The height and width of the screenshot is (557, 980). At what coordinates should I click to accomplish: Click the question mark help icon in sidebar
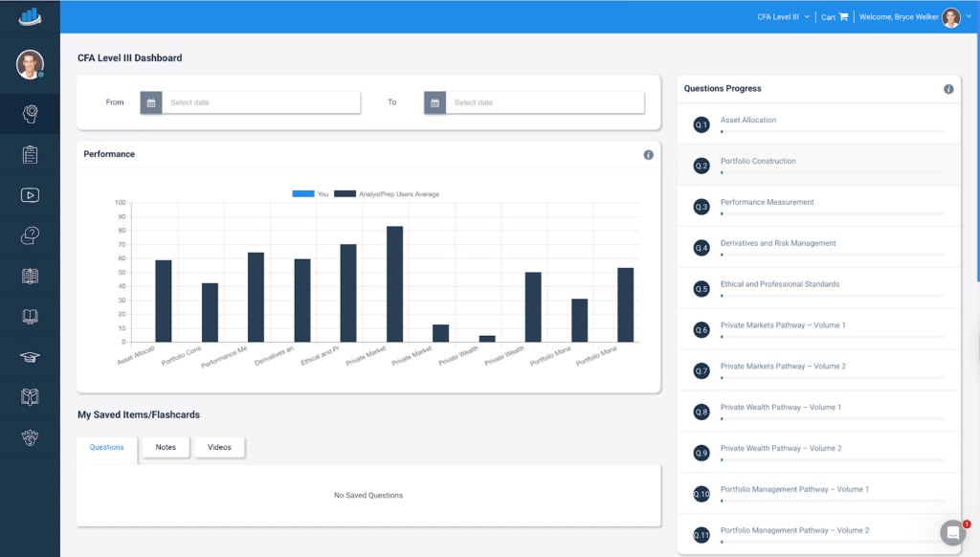[30, 235]
